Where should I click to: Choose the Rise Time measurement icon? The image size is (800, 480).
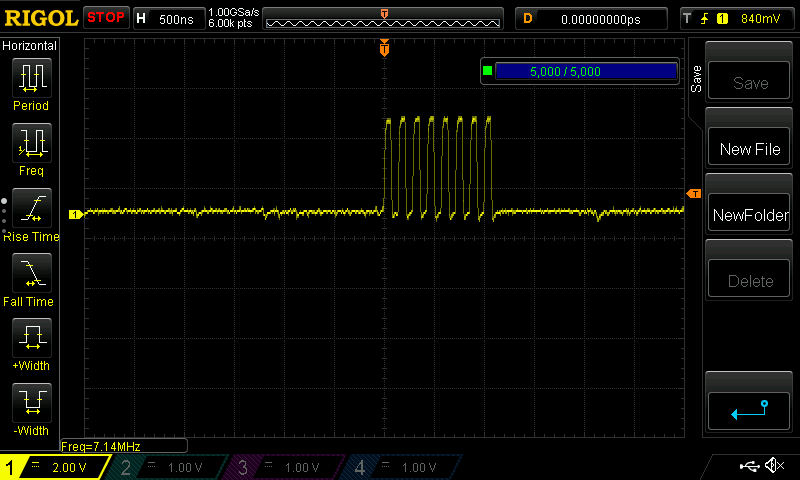31,206
